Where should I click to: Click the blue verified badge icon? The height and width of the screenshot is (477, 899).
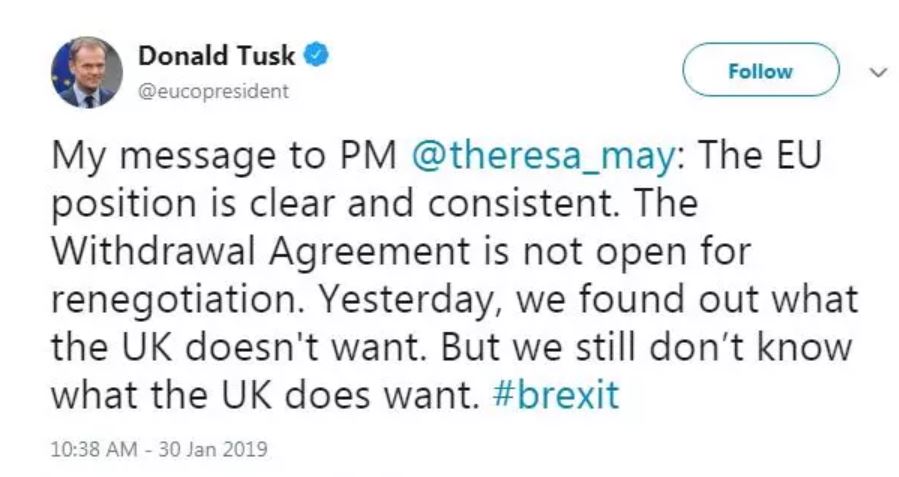click(315, 56)
